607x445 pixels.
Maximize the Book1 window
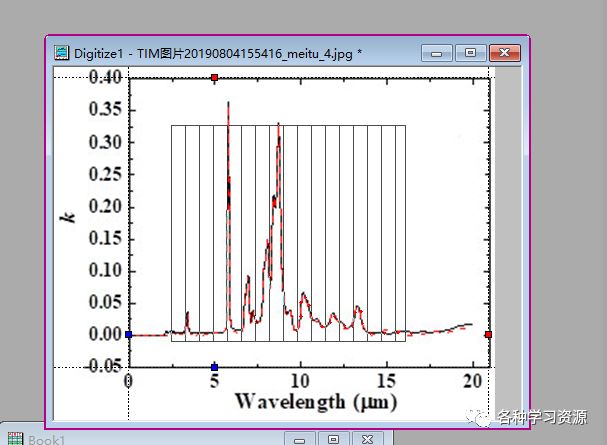click(x=333, y=439)
